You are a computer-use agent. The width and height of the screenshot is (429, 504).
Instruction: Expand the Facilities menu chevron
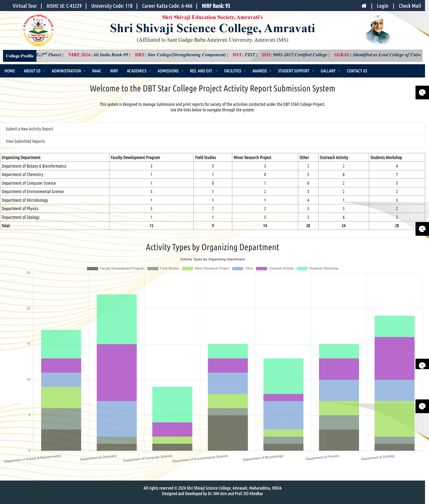click(245, 71)
